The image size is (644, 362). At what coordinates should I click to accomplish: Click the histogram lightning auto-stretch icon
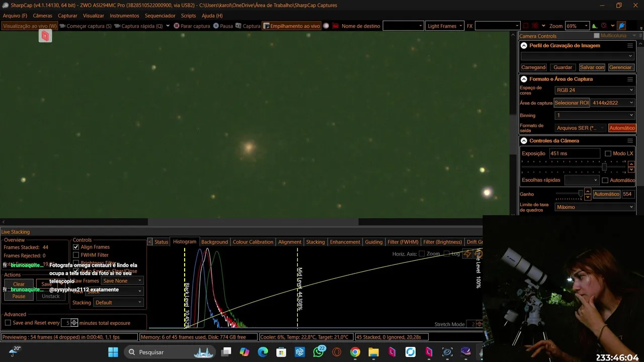click(467, 254)
